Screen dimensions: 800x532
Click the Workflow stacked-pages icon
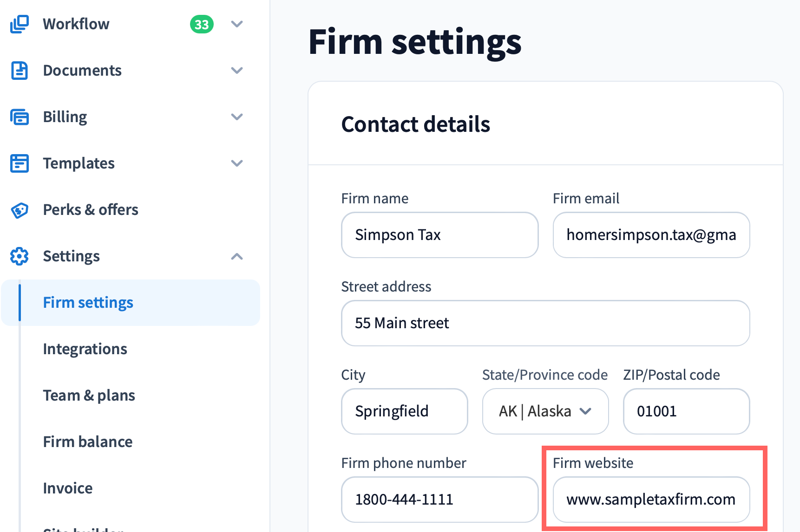click(x=20, y=24)
